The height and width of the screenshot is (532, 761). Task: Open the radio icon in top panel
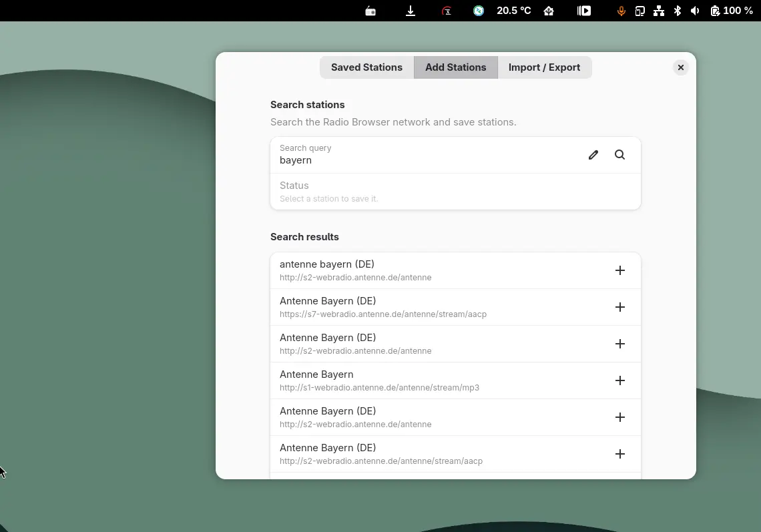(370, 11)
